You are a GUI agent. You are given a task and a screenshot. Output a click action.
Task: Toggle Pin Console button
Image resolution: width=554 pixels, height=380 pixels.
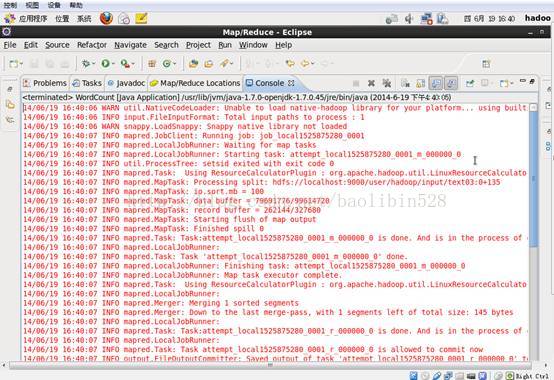point(470,83)
